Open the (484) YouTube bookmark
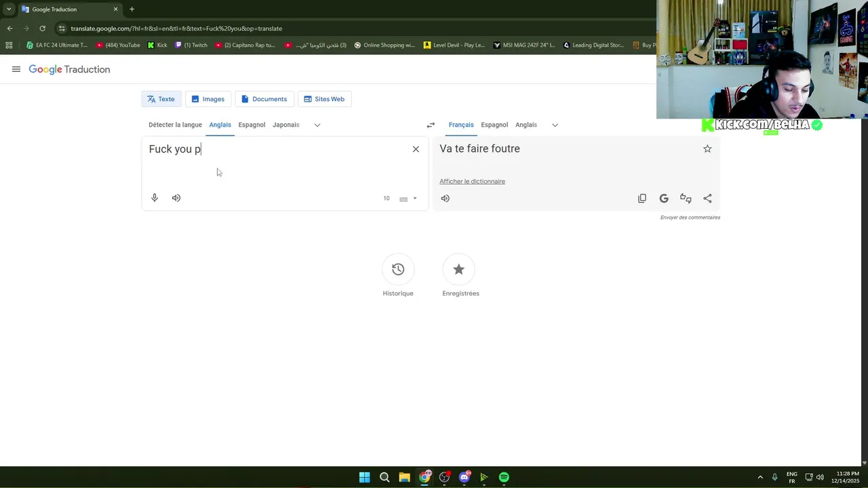Image resolution: width=868 pixels, height=488 pixels. pyautogui.click(x=118, y=45)
